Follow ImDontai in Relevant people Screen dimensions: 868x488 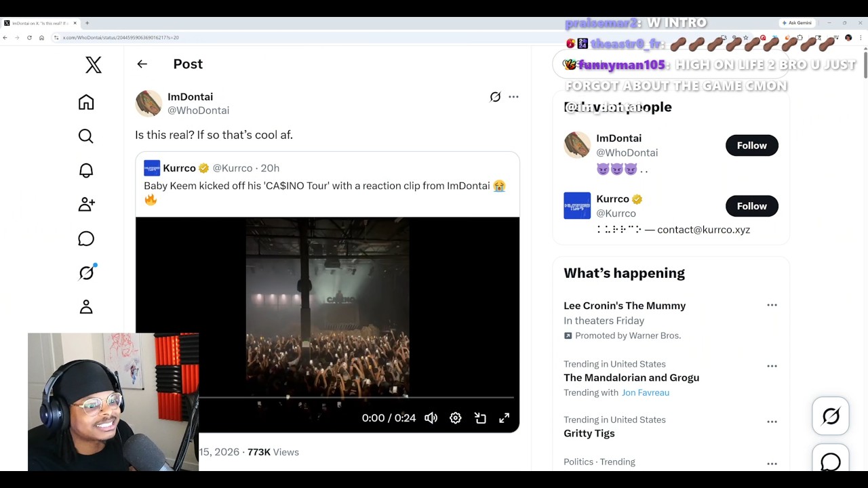tap(752, 145)
